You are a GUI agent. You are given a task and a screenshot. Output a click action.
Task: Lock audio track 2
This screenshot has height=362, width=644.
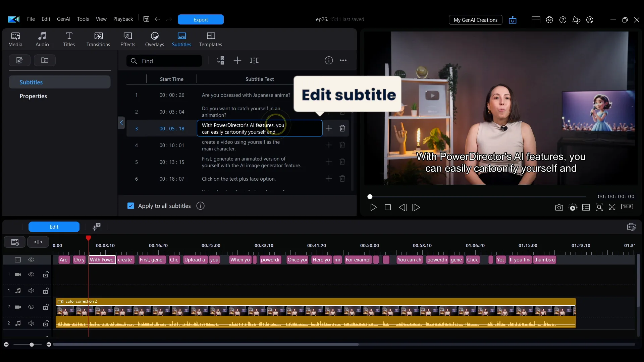pos(46,323)
